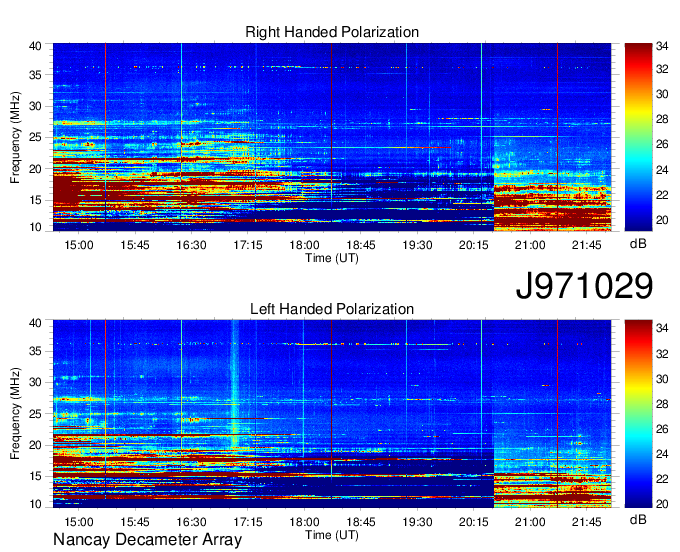Click 19:30 on the top time axis
Image resolution: width=680 pixels, height=552 pixels.
pyautogui.click(x=417, y=245)
